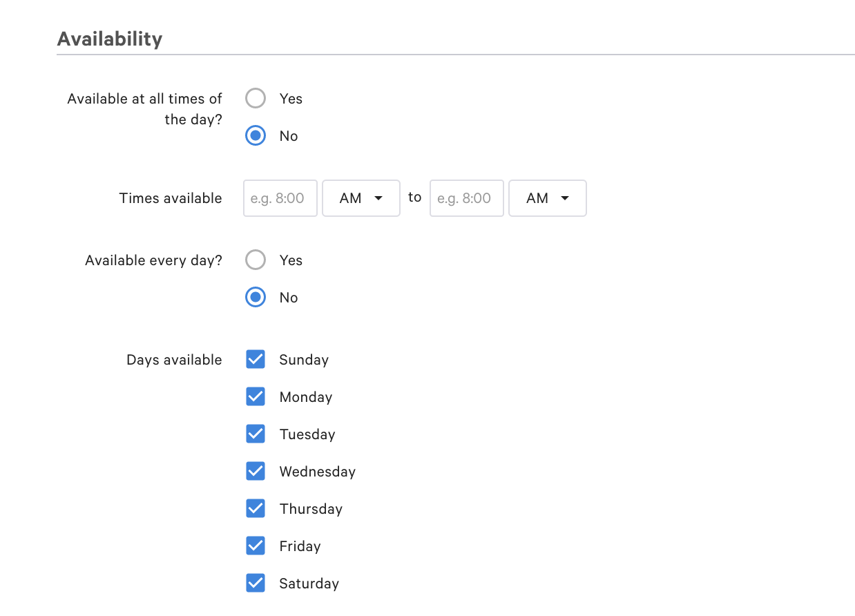The height and width of the screenshot is (616, 855).
Task: Click the Times available label
Action: pyautogui.click(x=170, y=198)
